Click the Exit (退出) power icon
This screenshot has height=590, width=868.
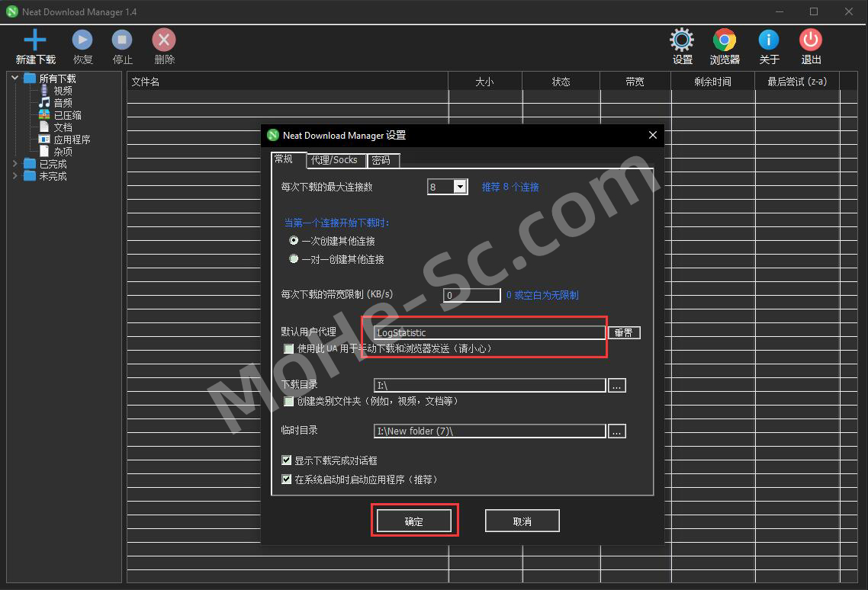[x=811, y=40]
